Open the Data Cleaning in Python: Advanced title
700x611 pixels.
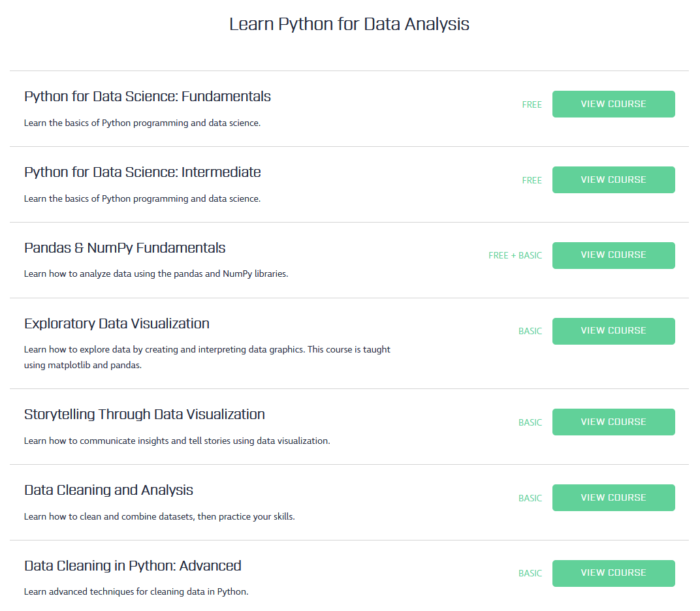click(133, 566)
